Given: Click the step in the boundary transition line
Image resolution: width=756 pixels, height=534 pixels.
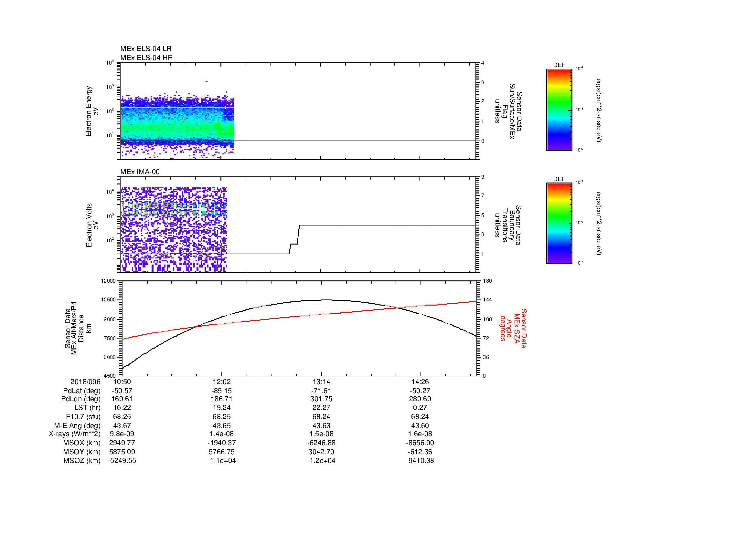Looking at the screenshot, I should point(294,239).
